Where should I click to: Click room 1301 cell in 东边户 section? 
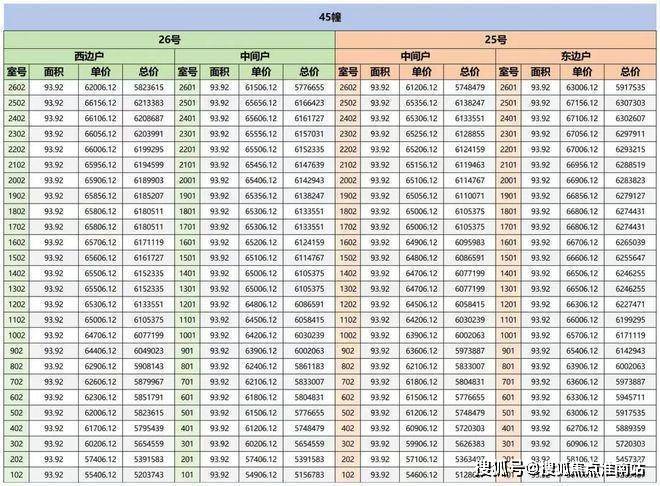[508, 289]
